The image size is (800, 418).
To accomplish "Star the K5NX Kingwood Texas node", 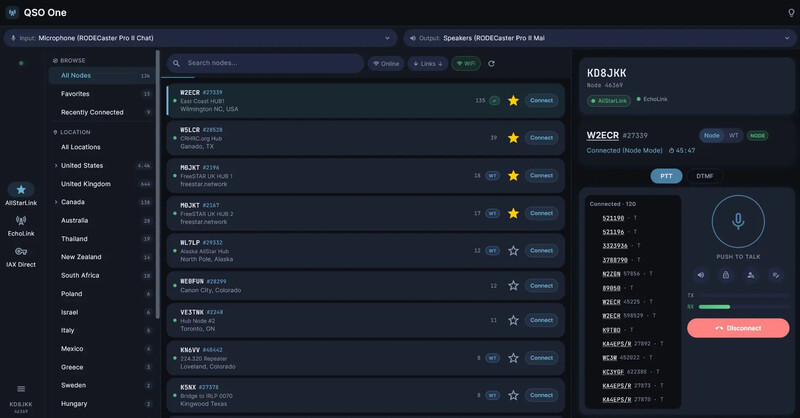I will click(x=513, y=395).
